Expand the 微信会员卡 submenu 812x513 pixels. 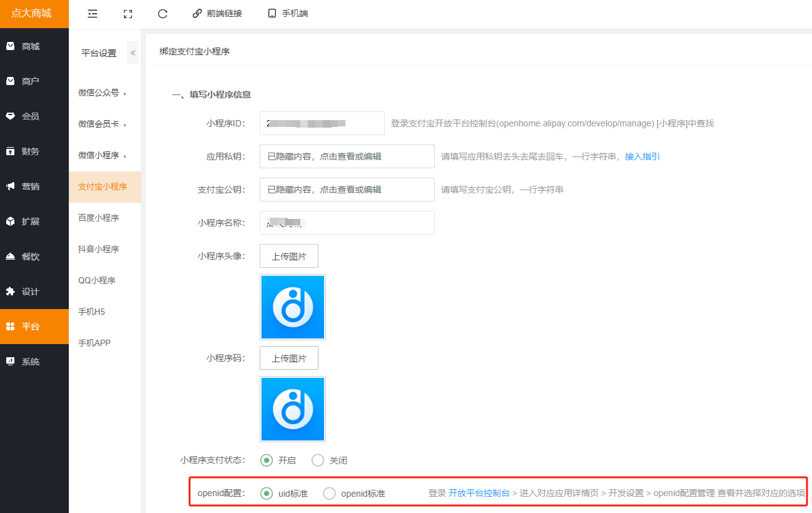[x=104, y=124]
